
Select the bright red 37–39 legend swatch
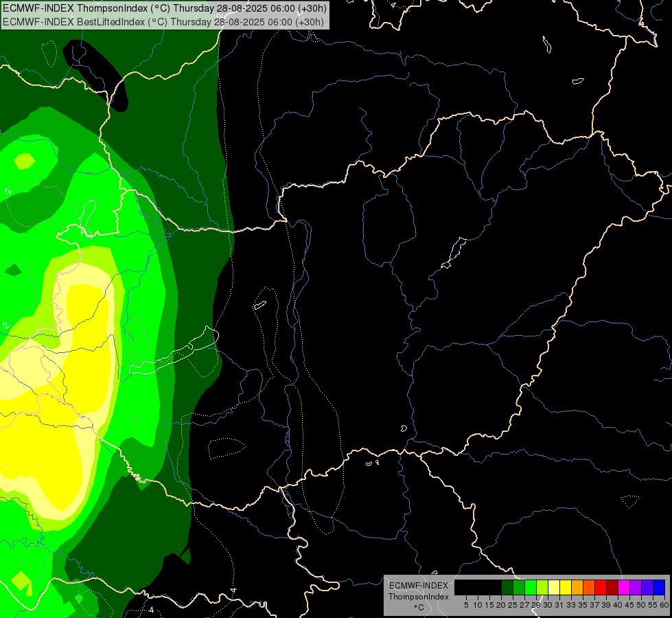[x=601, y=587]
